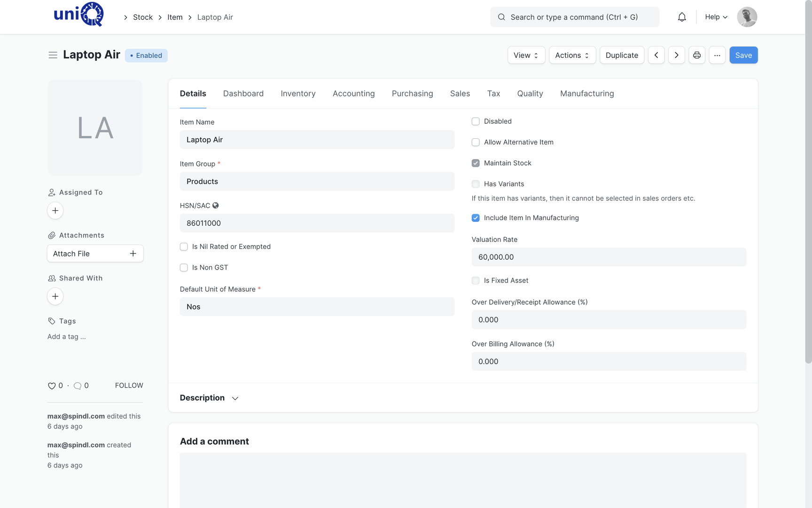Tick the Is Non GST checkbox
Viewport: 812px width, 508px height.
[184, 268]
